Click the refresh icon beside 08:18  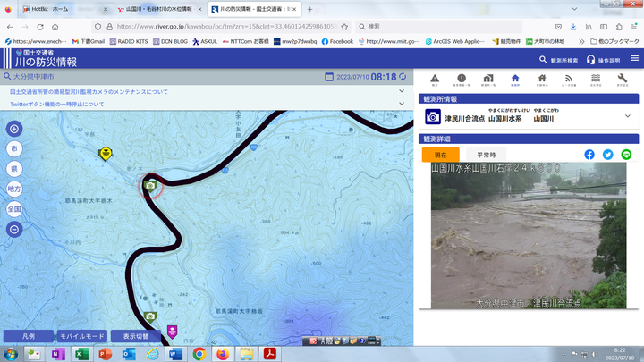403,77
